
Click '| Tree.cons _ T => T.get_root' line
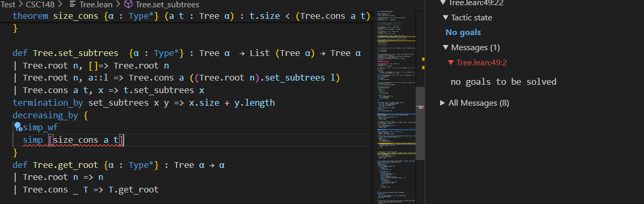tap(85, 189)
